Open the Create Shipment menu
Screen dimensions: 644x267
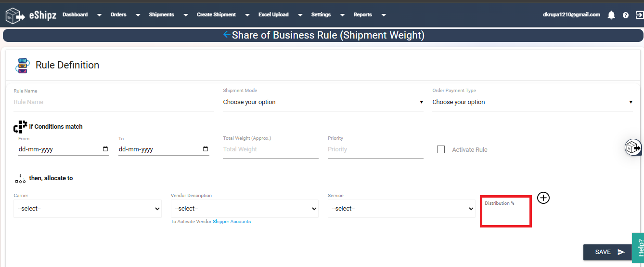[216, 14]
